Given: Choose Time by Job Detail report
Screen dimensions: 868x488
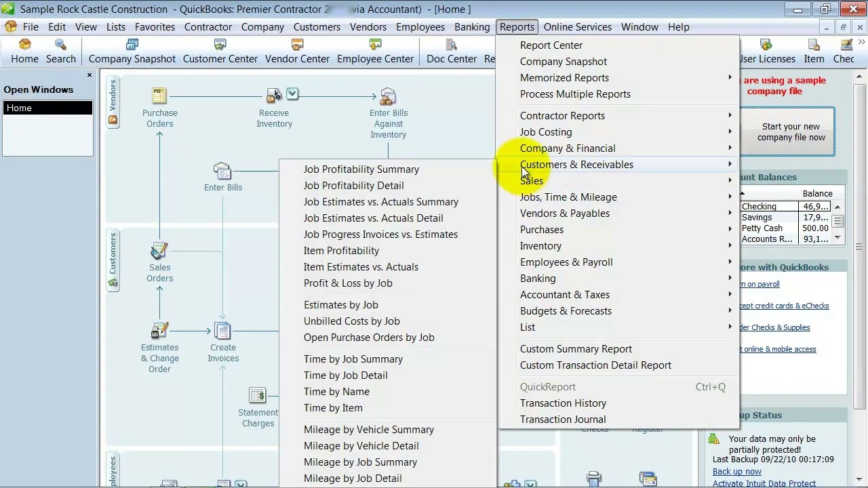Looking at the screenshot, I should pos(346,375).
